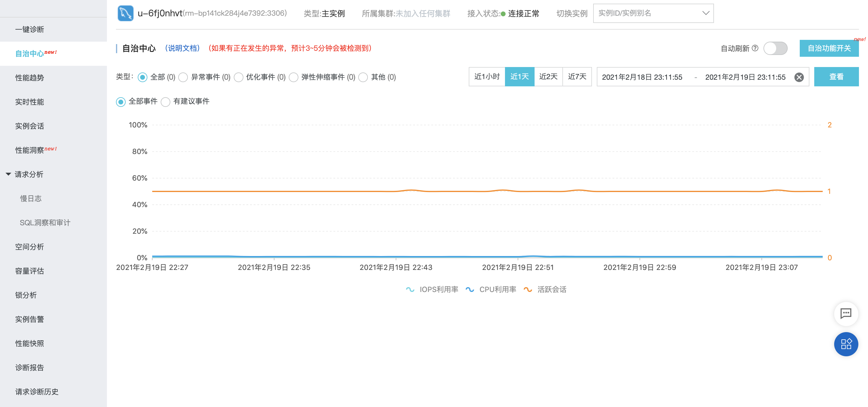
Task: Toggle IOPS利用率 legend series icon
Action: tap(410, 290)
